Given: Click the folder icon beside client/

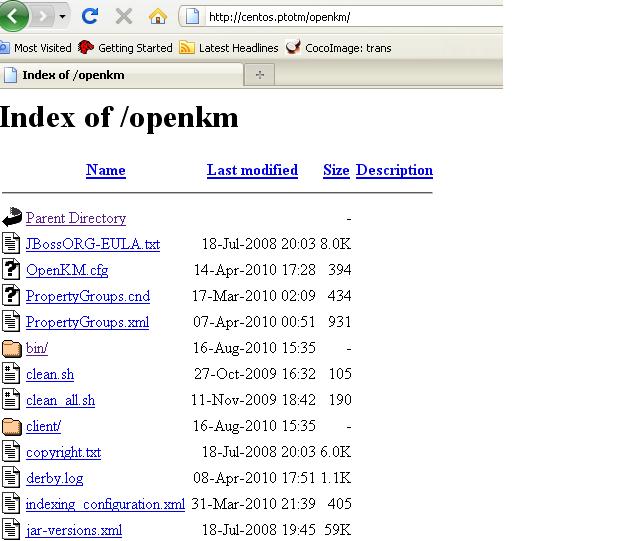Looking at the screenshot, I should click(12, 427).
